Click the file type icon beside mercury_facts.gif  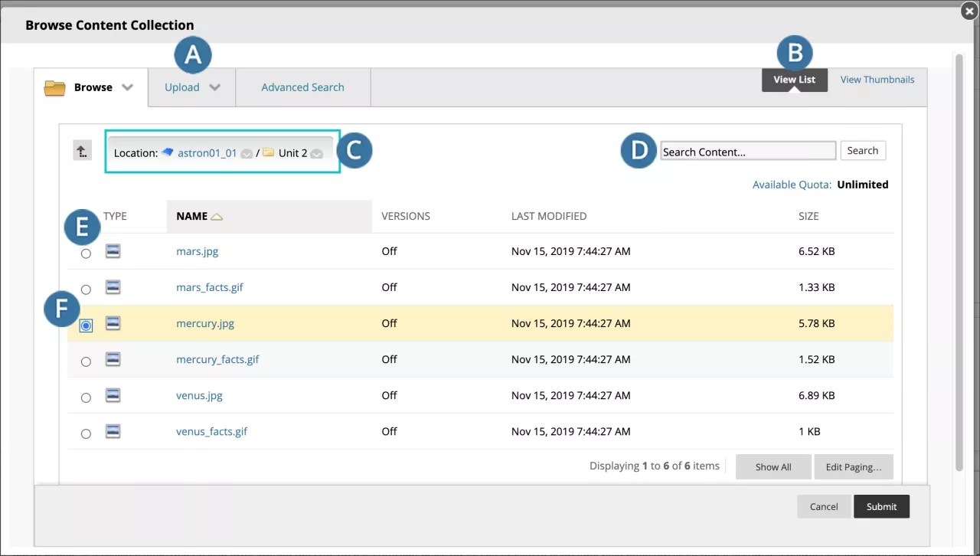pyautogui.click(x=113, y=358)
